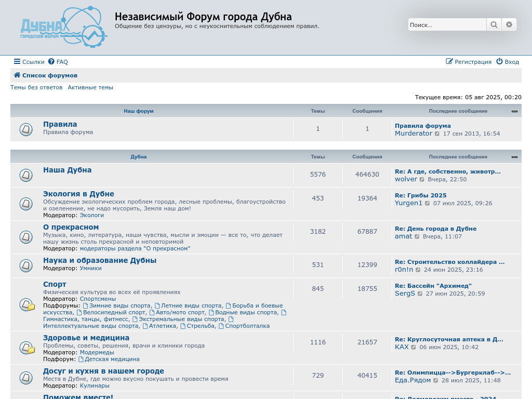
Task: Open the Экология в Дубне forum
Action: coord(78,194)
